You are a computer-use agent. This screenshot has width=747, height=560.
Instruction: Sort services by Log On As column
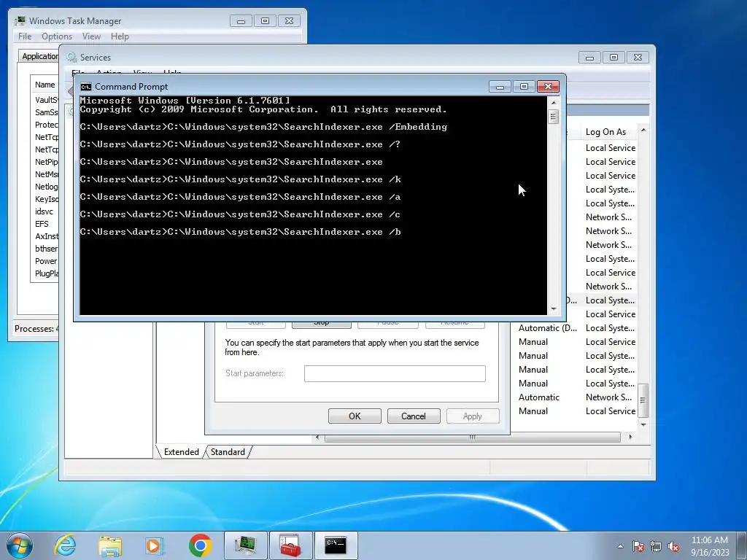(609, 132)
